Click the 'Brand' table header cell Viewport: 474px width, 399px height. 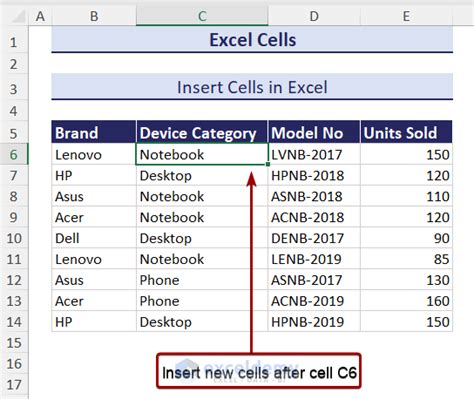point(94,133)
